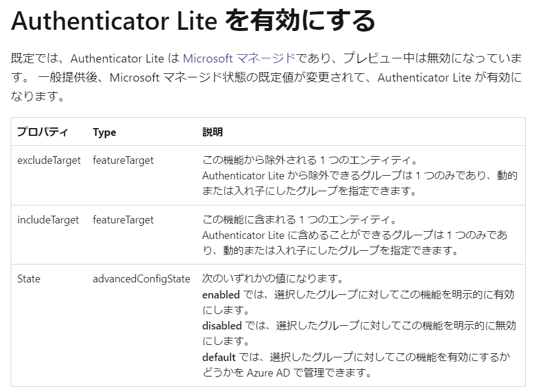The height and width of the screenshot is (392, 533).
Task: Click featureTarget type in excludeTarget row
Action: [123, 160]
